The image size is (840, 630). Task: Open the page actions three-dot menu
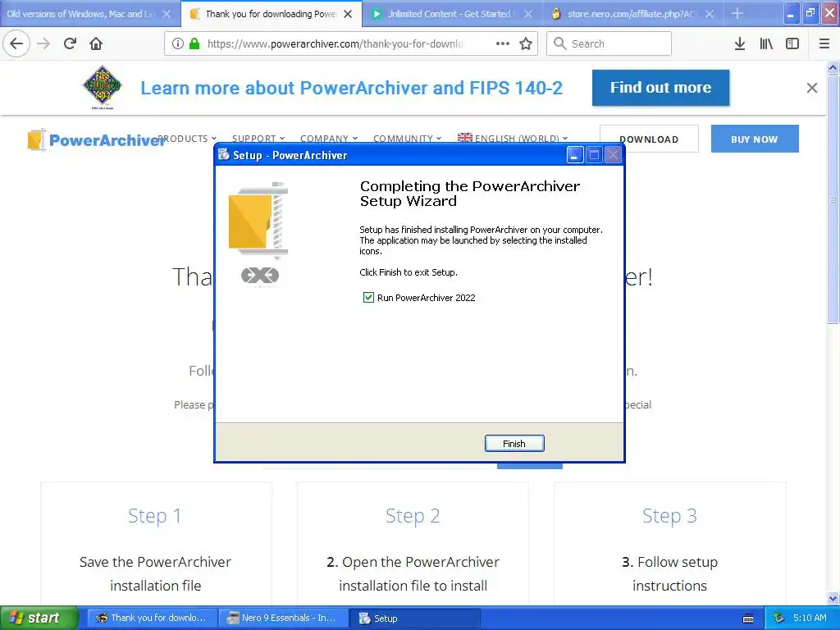(x=503, y=43)
